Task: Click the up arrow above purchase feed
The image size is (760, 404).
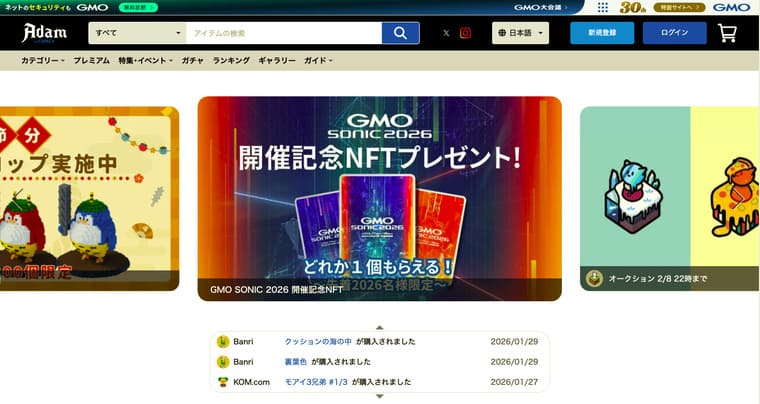Action: tap(380, 327)
